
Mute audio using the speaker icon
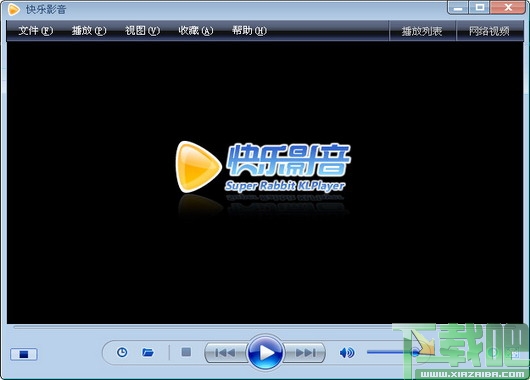[x=347, y=353]
